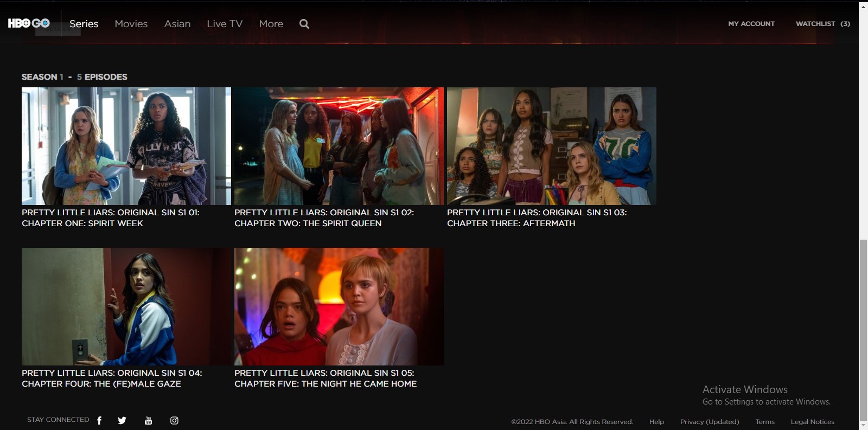Open the Terms link

[x=765, y=422]
